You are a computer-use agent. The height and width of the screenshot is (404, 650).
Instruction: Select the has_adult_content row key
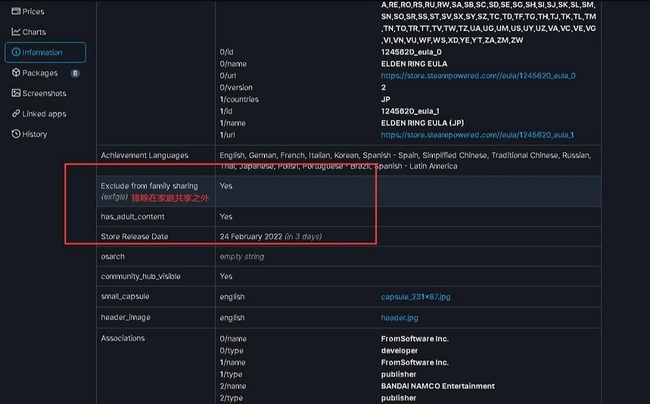tap(136, 216)
